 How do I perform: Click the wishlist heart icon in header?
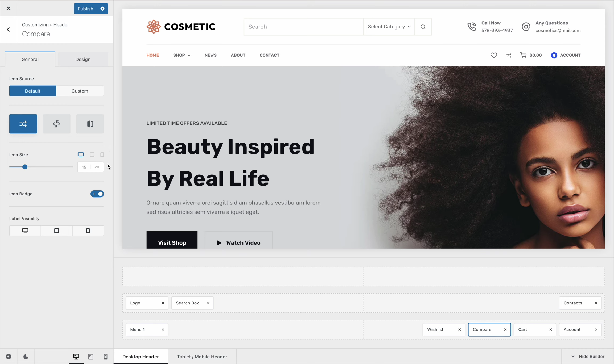click(x=493, y=55)
